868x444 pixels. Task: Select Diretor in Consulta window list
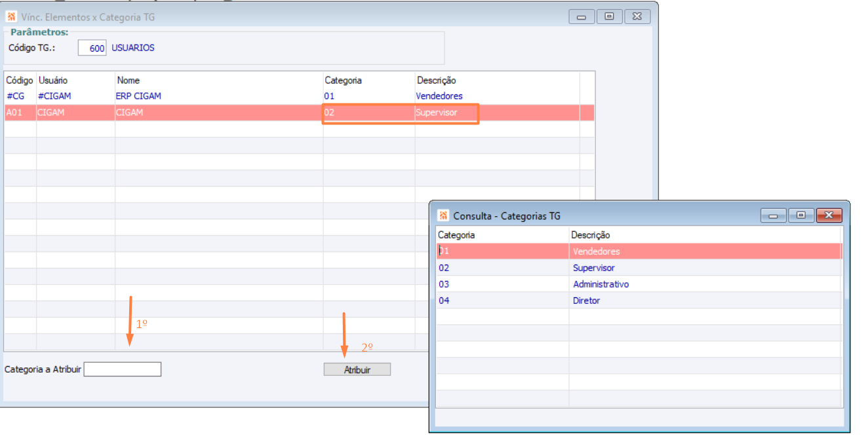click(587, 301)
